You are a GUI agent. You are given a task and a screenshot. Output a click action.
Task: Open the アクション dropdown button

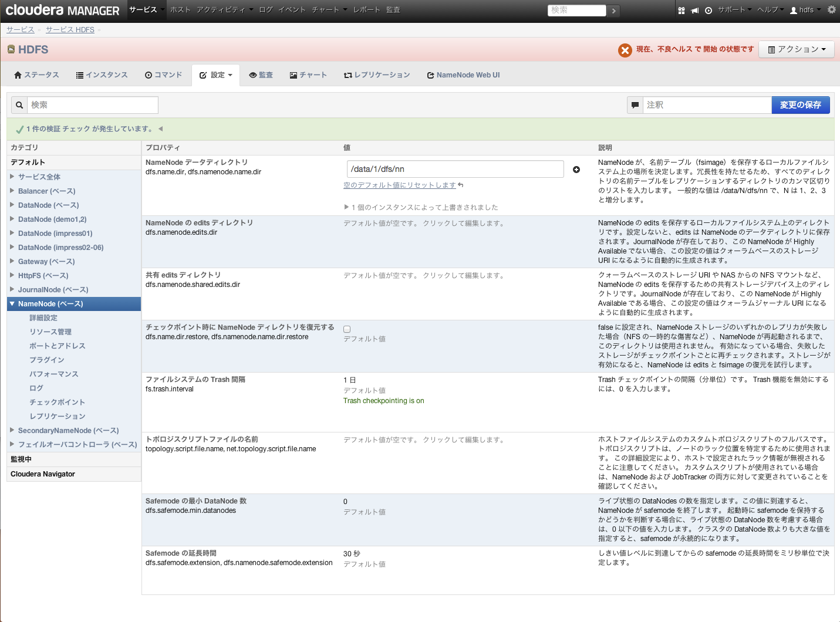point(797,49)
